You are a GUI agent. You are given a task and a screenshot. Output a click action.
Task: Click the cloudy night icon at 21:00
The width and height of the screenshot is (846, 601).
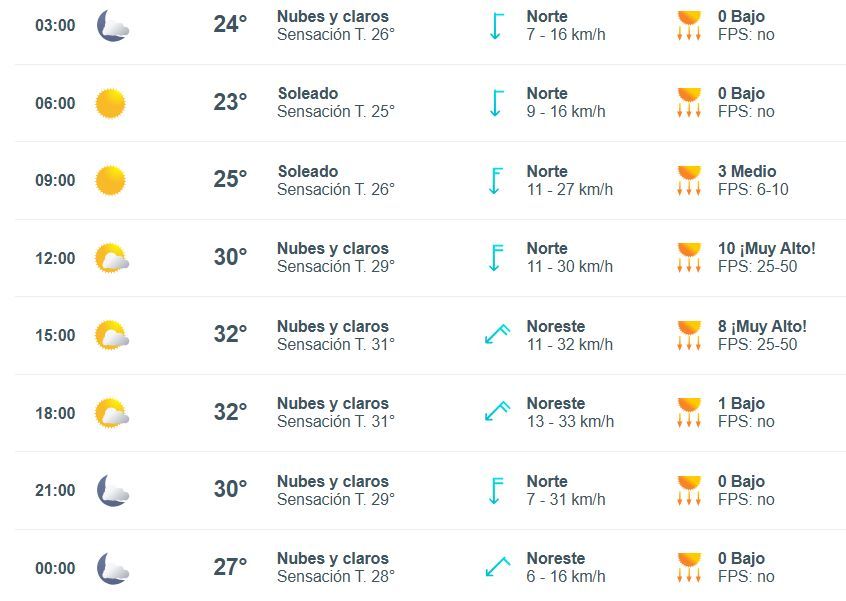pos(112,490)
